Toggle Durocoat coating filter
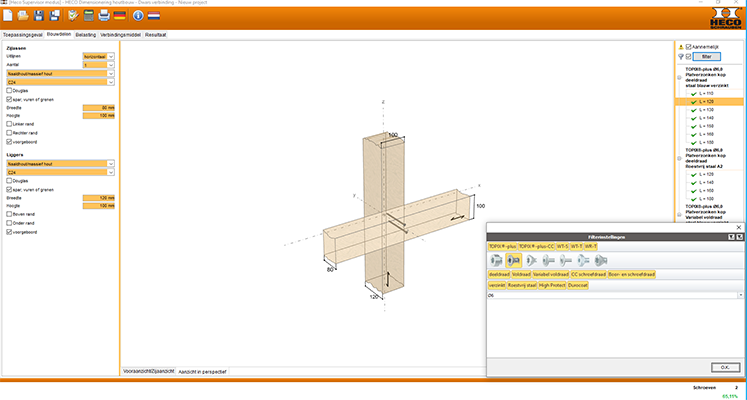This screenshot has width=747, height=400. point(578,285)
